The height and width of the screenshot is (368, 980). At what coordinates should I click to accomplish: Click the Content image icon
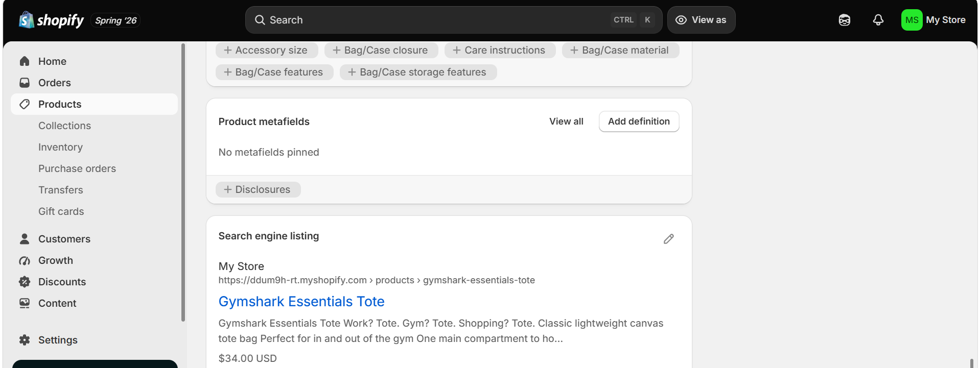click(x=25, y=303)
